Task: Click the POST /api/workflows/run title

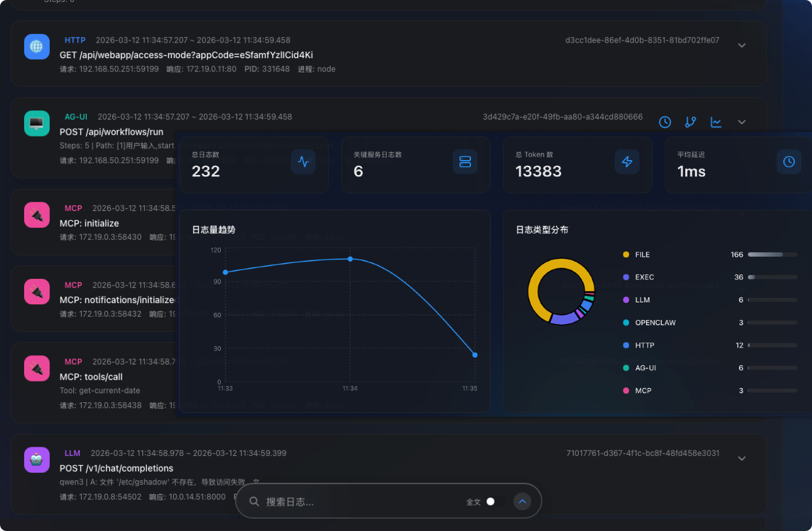Action: (111, 132)
